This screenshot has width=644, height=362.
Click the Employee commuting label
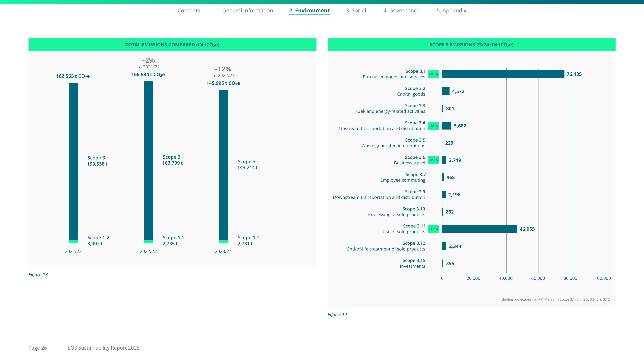pos(402,180)
